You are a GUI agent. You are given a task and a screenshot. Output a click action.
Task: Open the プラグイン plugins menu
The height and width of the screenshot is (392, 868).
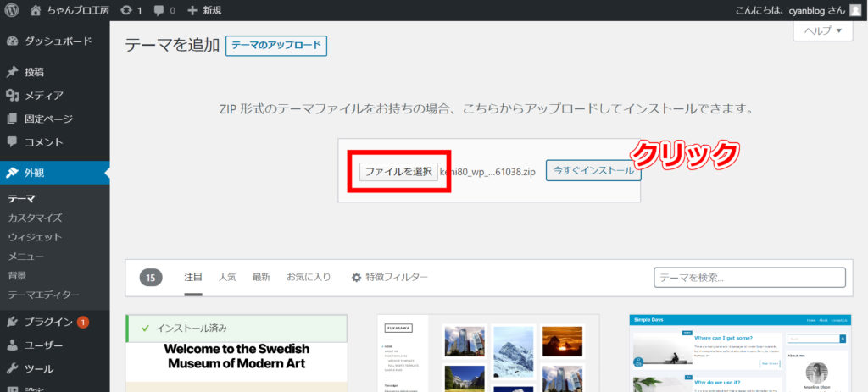pyautogui.click(x=48, y=322)
